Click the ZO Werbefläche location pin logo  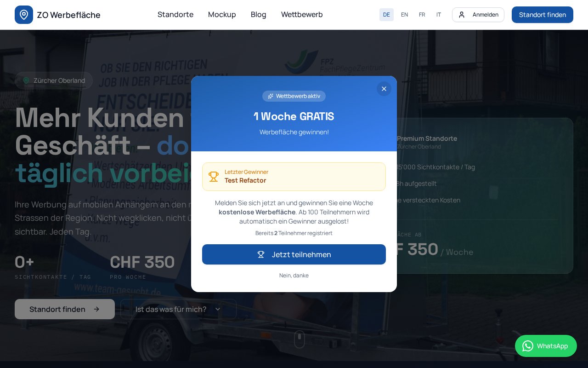coord(24,15)
